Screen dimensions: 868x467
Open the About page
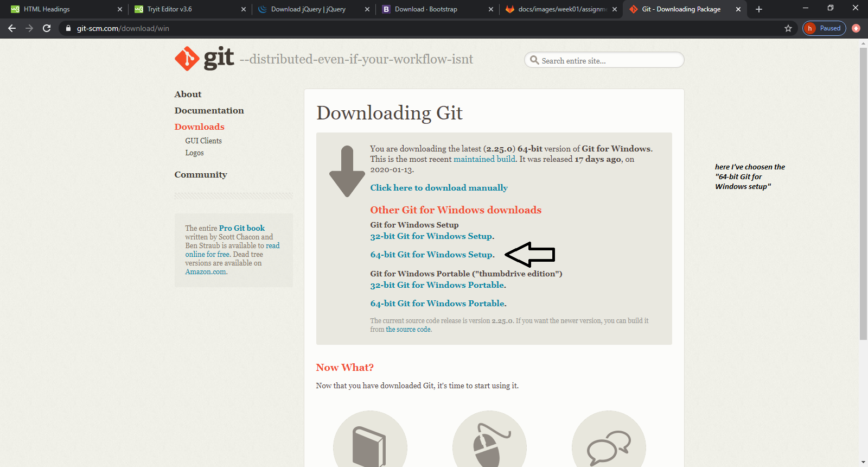[x=188, y=94]
